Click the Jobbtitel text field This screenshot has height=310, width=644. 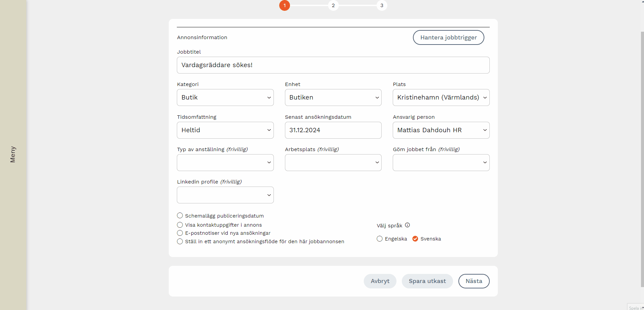click(x=333, y=65)
